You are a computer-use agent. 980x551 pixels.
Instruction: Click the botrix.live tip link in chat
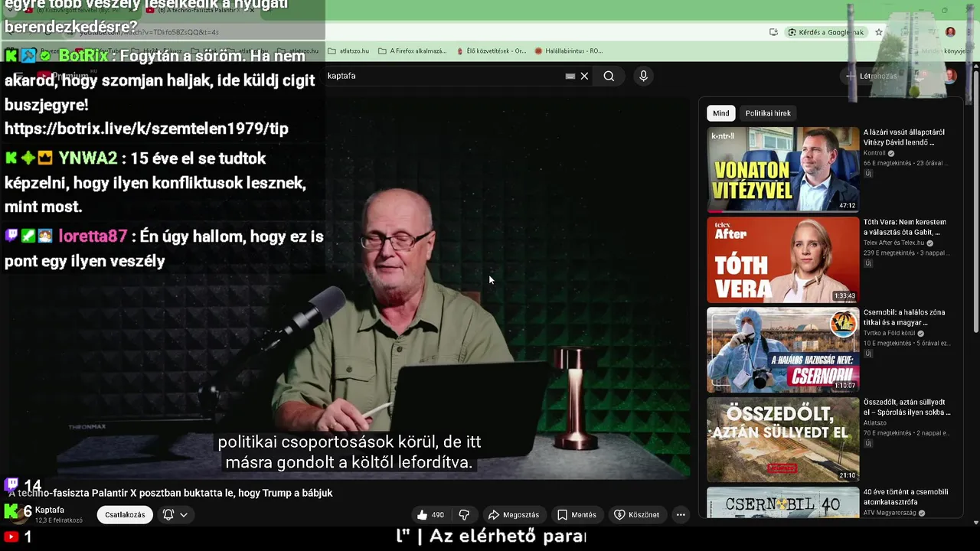tap(146, 129)
